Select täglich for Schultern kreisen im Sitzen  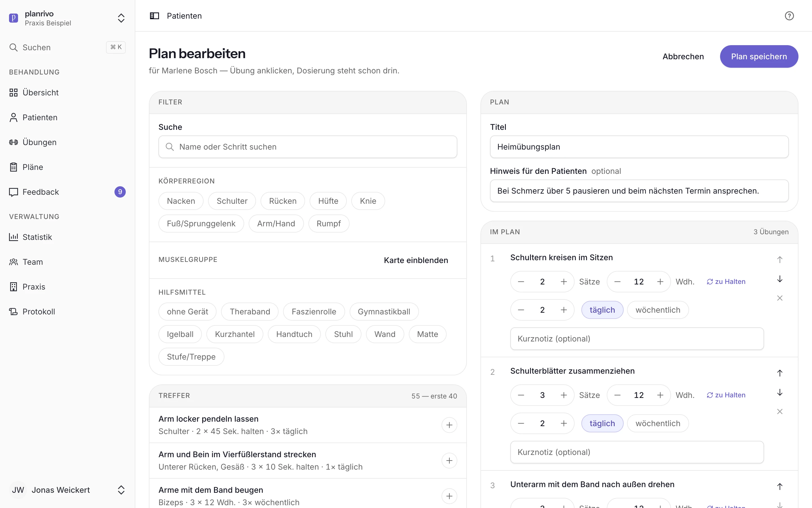click(x=602, y=310)
